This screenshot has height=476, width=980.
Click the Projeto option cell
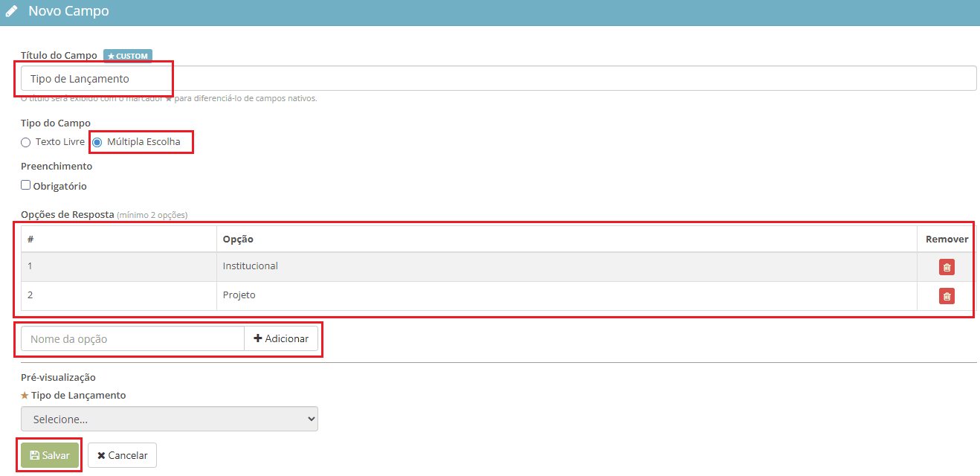click(567, 295)
